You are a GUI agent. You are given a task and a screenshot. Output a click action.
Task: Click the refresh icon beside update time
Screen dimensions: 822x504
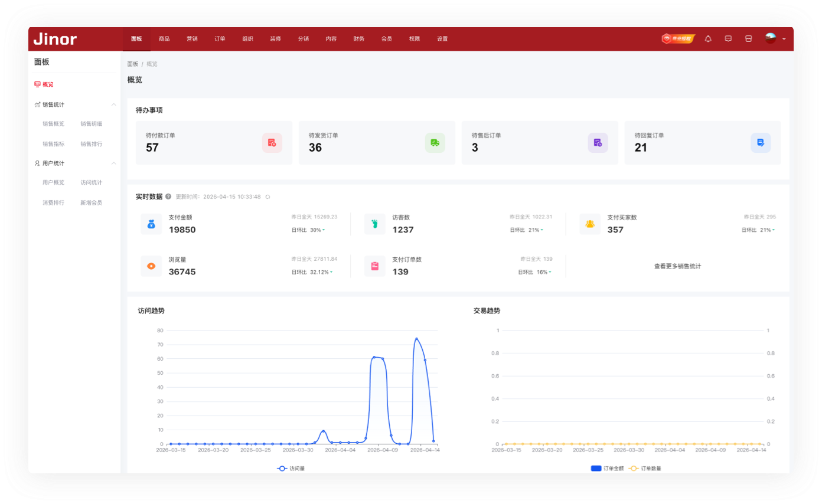point(268,197)
